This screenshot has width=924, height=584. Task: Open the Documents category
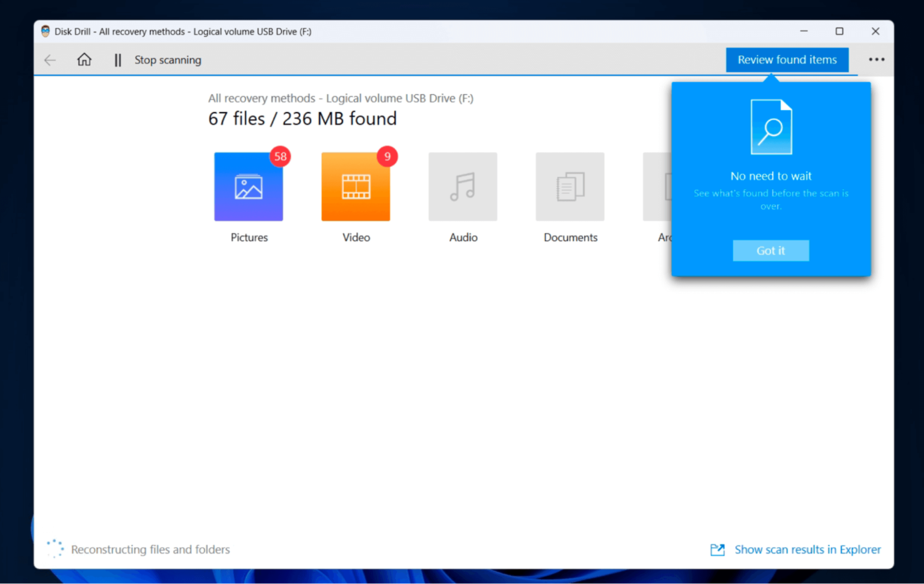pyautogui.click(x=570, y=187)
